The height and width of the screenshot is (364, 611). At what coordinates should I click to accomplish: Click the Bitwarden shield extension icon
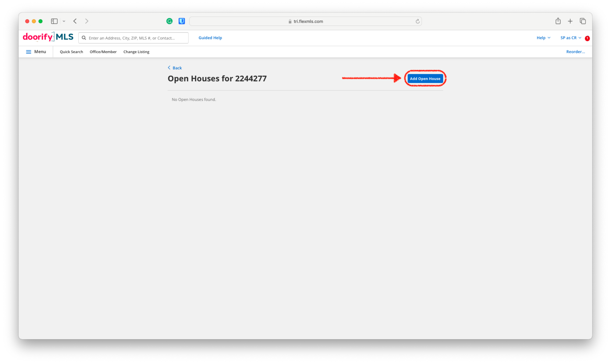182,21
